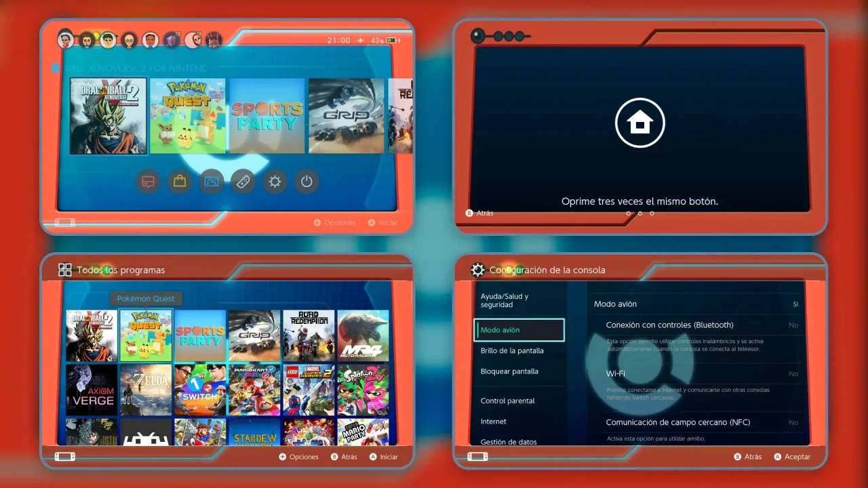The width and height of the screenshot is (868, 488).
Task: Click the console icon in the settings footer
Action: [x=477, y=457]
